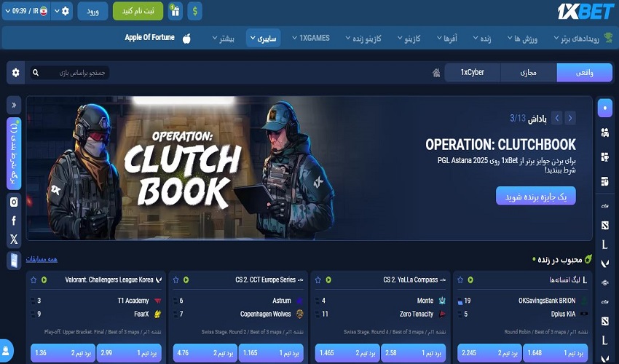Screen dimensions: 619x364
Task: Open the Facebook icon
Action: coord(14,221)
